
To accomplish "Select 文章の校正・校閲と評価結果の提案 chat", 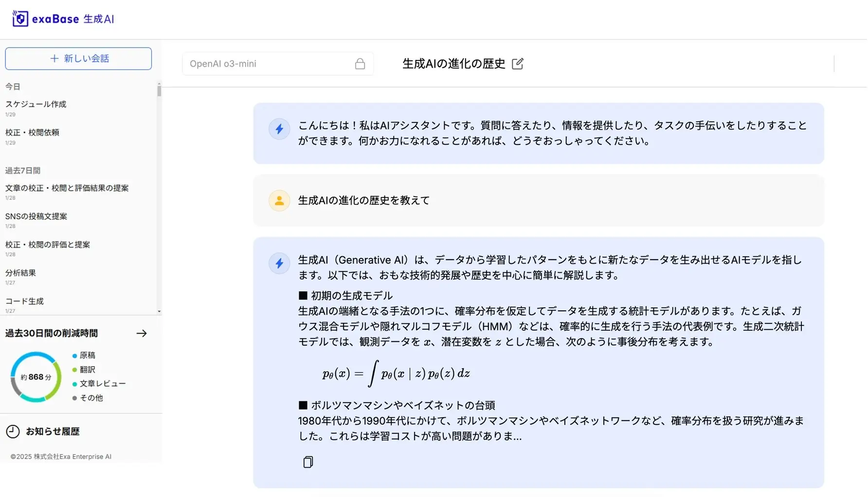I will (x=67, y=188).
